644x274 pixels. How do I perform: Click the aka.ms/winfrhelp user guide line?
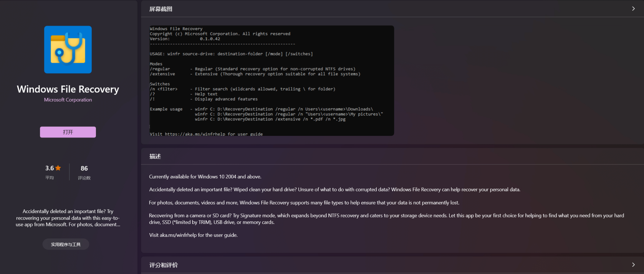[x=193, y=235]
